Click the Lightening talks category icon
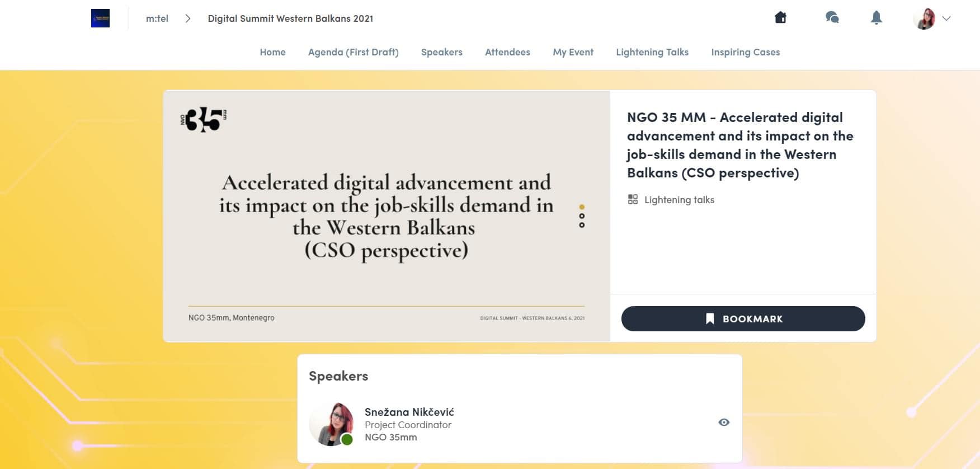 click(633, 199)
